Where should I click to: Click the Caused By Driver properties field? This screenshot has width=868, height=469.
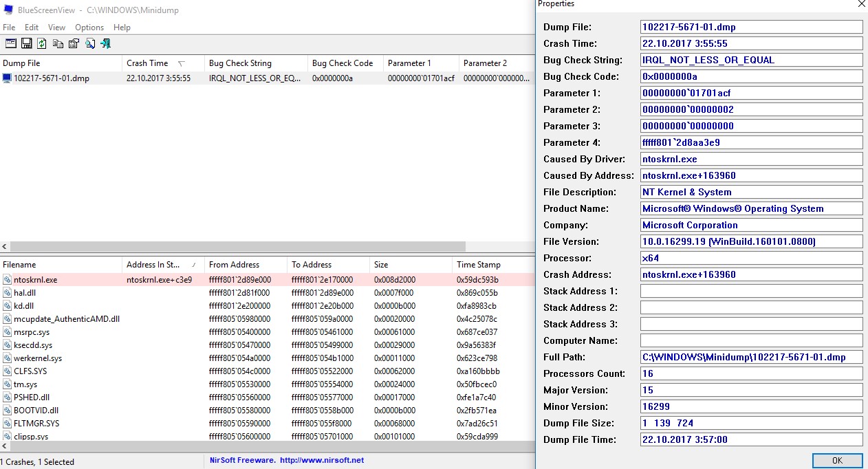pyautogui.click(x=751, y=159)
